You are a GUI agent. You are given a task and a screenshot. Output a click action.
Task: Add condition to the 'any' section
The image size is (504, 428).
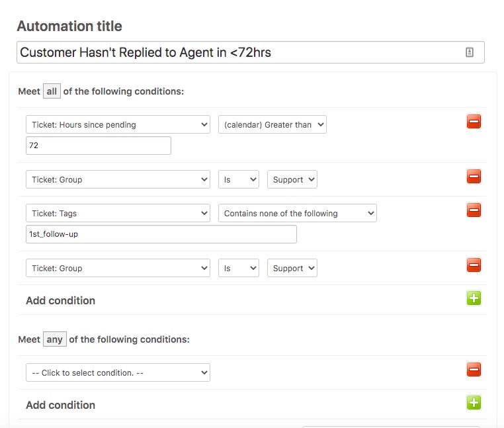[x=474, y=403]
